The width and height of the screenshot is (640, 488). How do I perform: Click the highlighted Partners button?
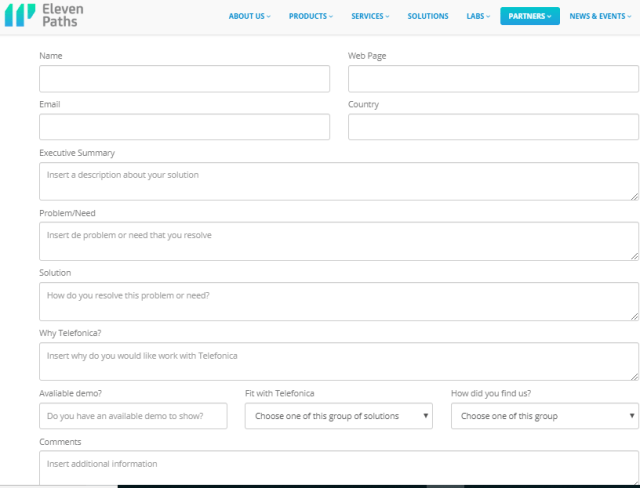[x=529, y=16]
